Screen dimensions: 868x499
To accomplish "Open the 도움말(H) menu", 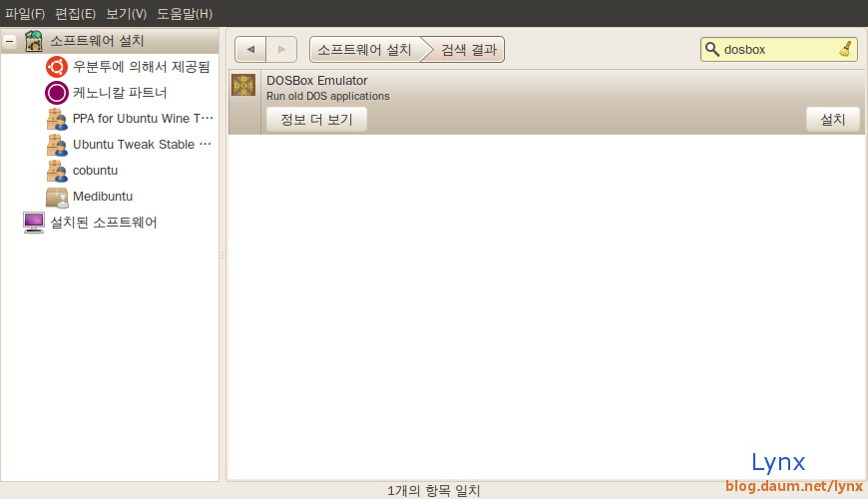I will 185,14.
